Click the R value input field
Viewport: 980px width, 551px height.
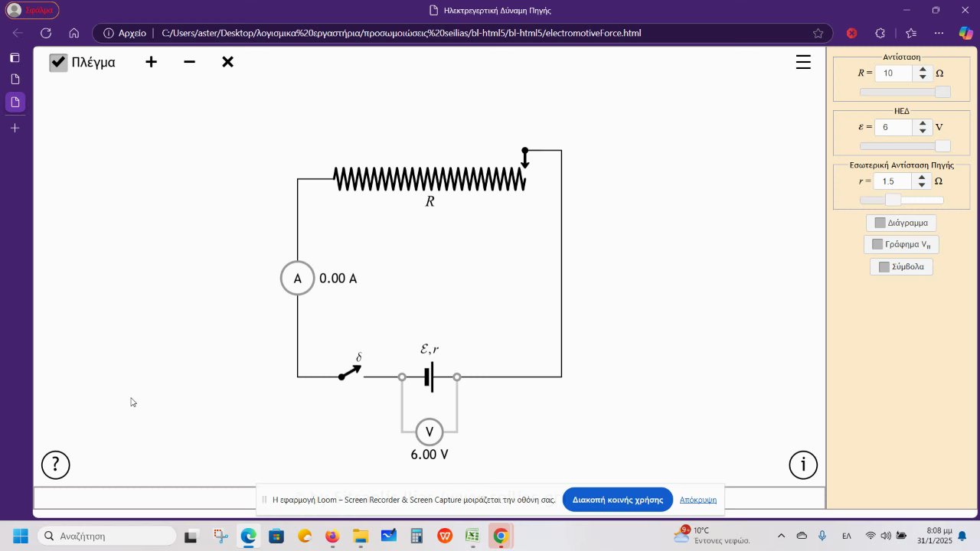(894, 73)
